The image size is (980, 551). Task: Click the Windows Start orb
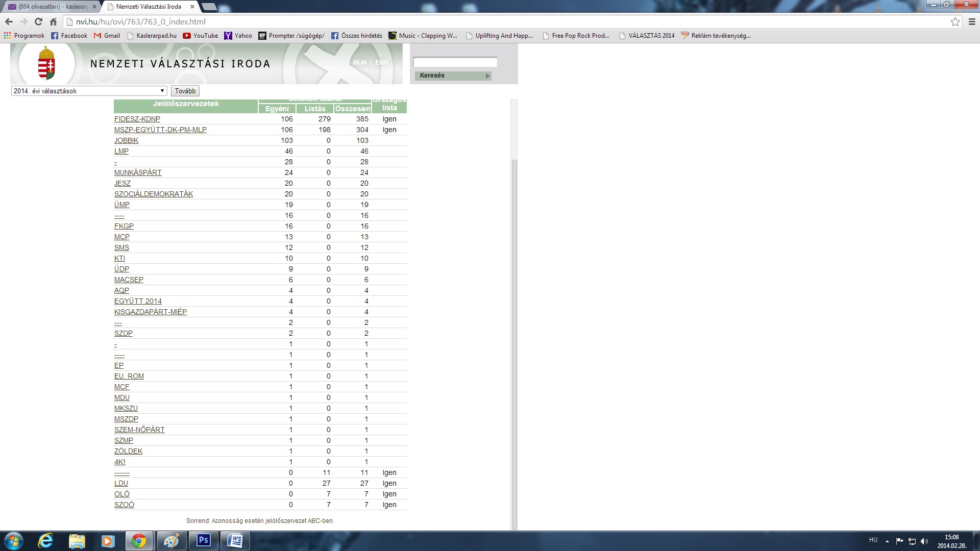click(x=14, y=540)
